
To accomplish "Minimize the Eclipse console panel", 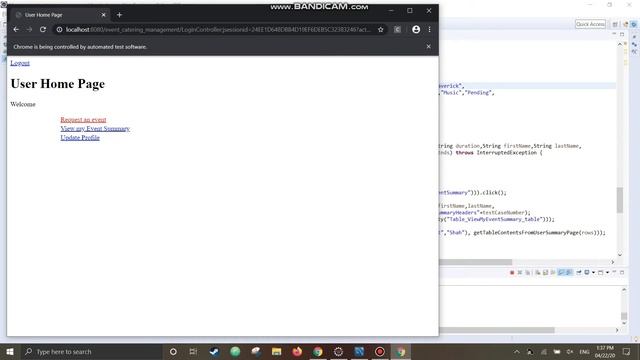I will 614,272.
